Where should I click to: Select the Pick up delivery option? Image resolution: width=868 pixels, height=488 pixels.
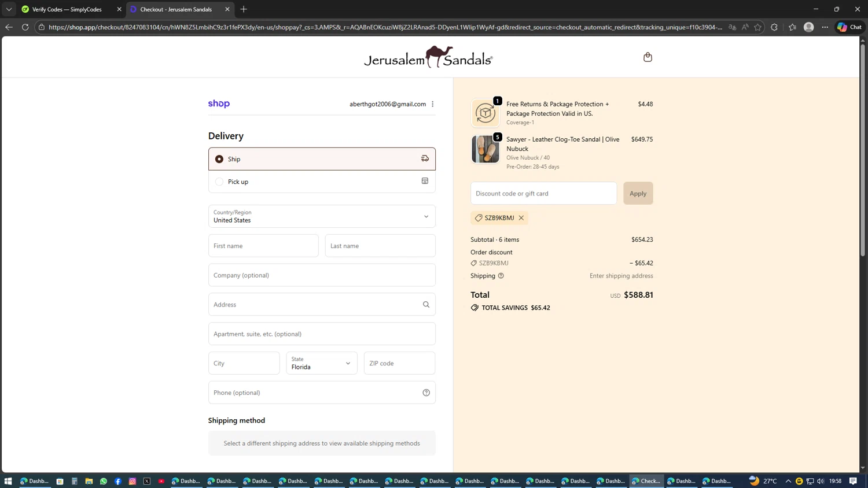click(x=322, y=182)
